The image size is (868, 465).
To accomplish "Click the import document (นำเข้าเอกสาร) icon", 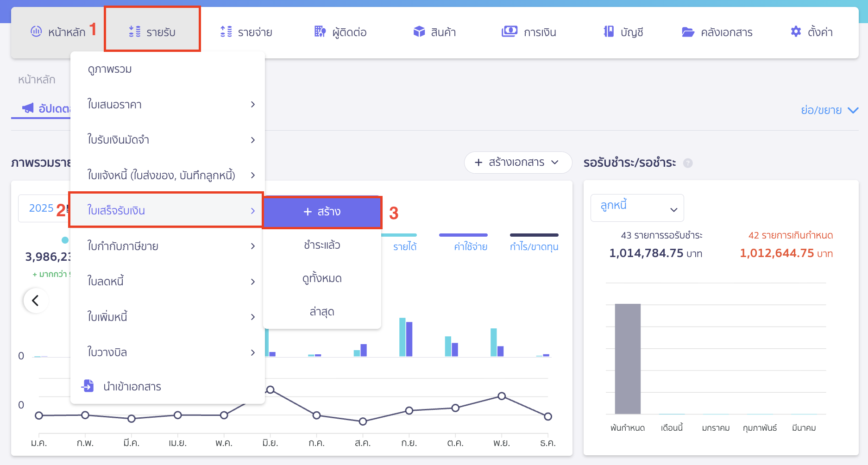I will (x=88, y=386).
